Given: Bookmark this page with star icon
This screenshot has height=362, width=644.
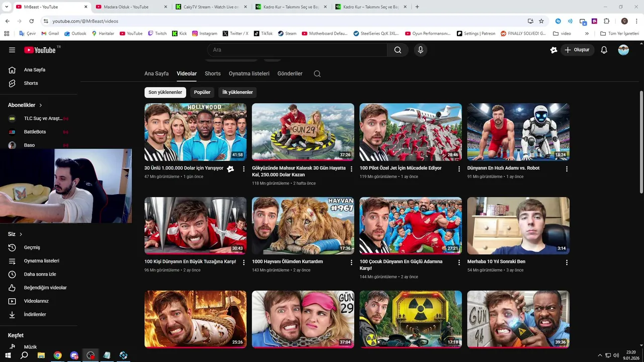Looking at the screenshot, I should pos(541,21).
